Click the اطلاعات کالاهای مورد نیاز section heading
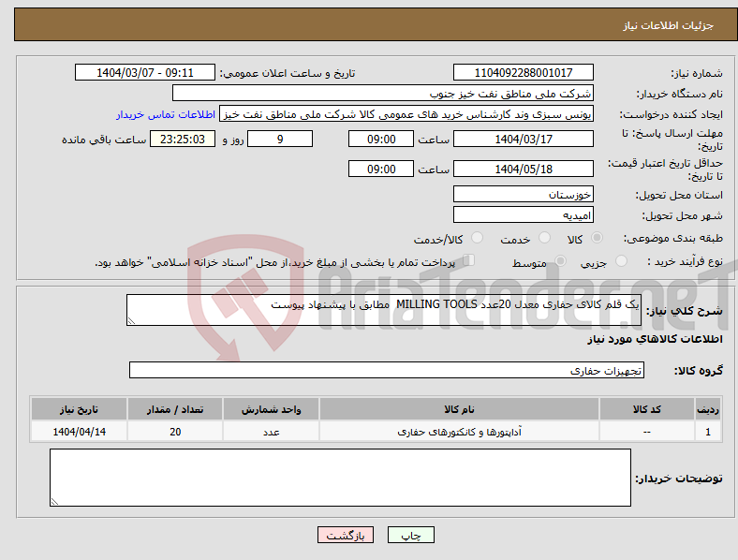Viewport: 738px width, 560px height. (655, 339)
